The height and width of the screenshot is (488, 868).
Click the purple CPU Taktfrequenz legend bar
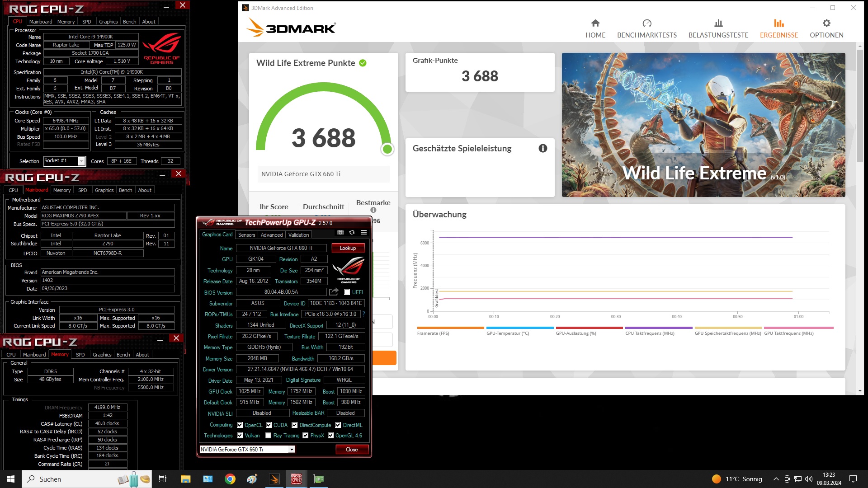click(659, 328)
